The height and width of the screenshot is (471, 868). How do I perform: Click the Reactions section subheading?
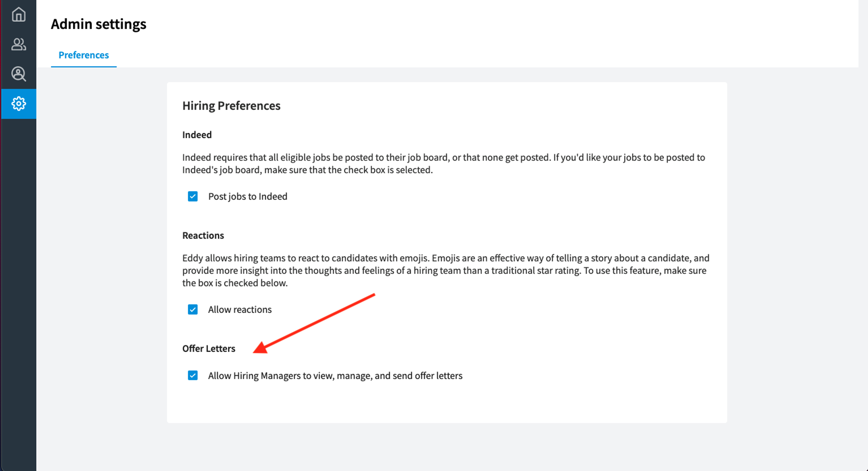point(203,235)
